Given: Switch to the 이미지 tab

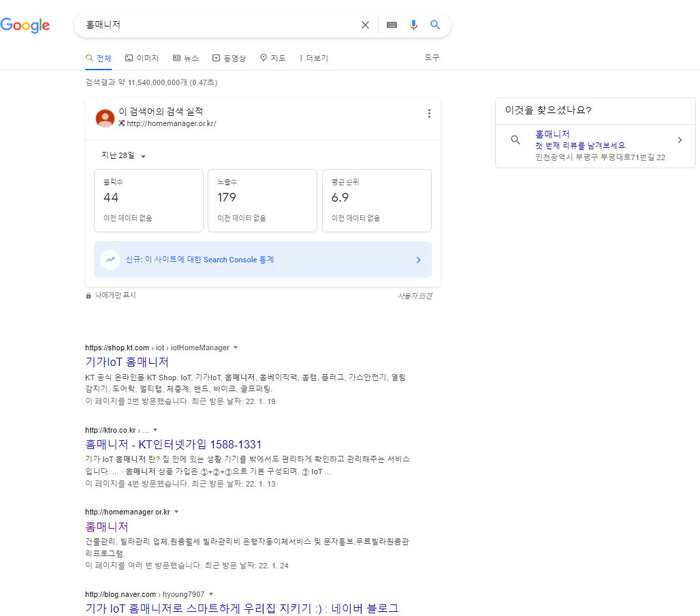Looking at the screenshot, I should 142,58.
